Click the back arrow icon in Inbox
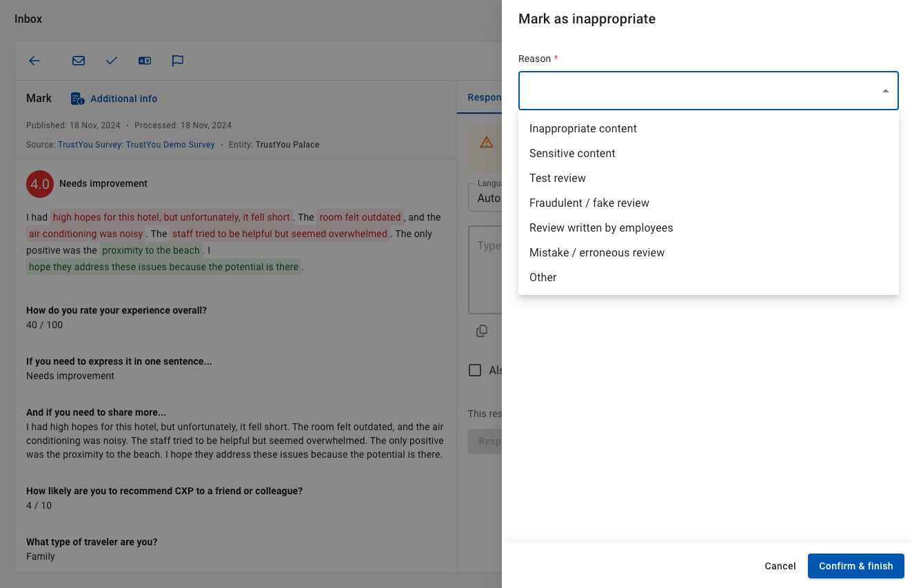The width and height of the screenshot is (912, 588). (34, 61)
